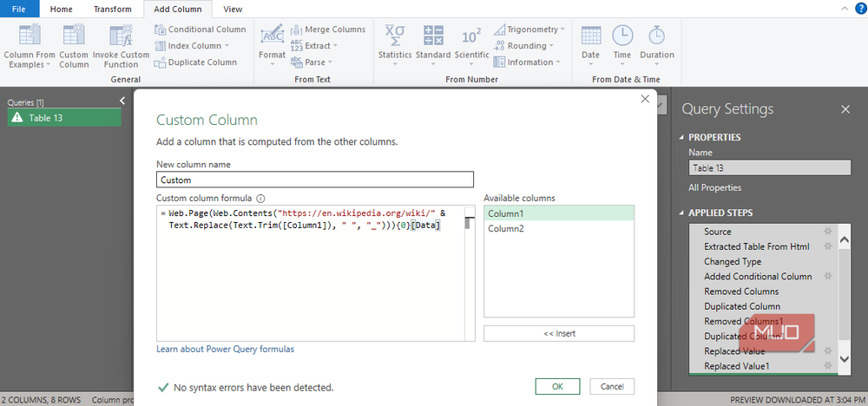Screen dimensions: 868x406
Task: Open settings gear for Source step
Action: coord(828,232)
